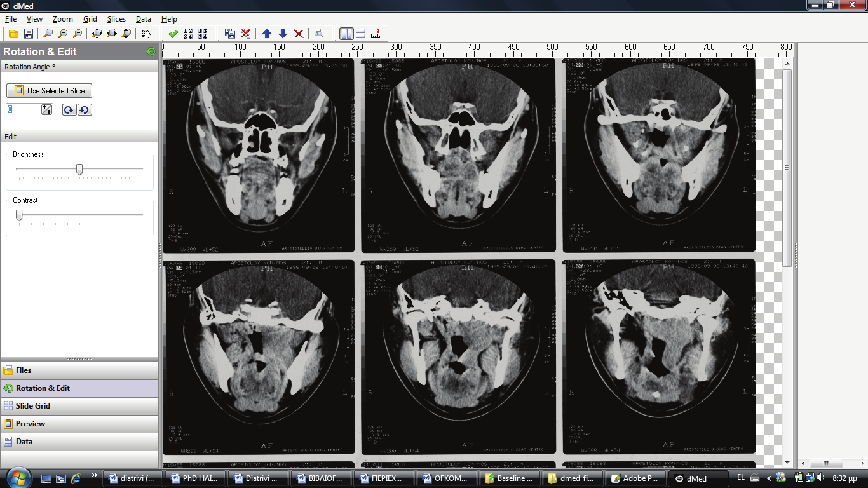The height and width of the screenshot is (488, 868).
Task: Click the horizontal scrollbar at bottom right
Action: (827, 463)
